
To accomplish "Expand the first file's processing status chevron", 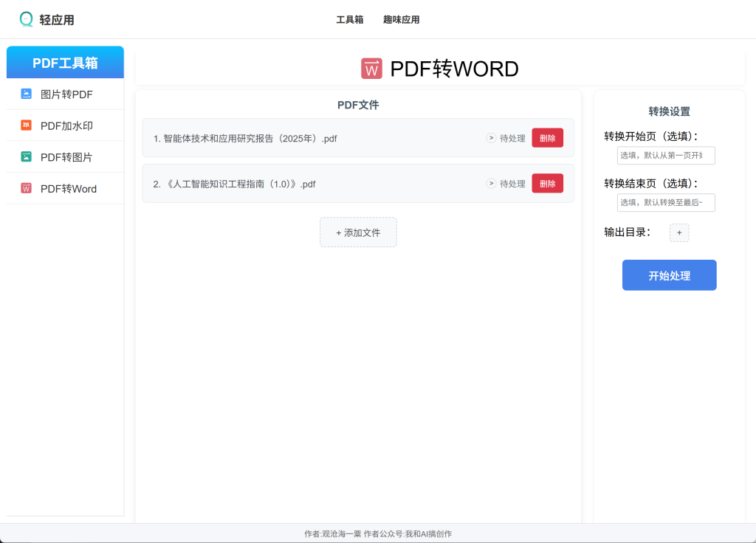I will (491, 137).
